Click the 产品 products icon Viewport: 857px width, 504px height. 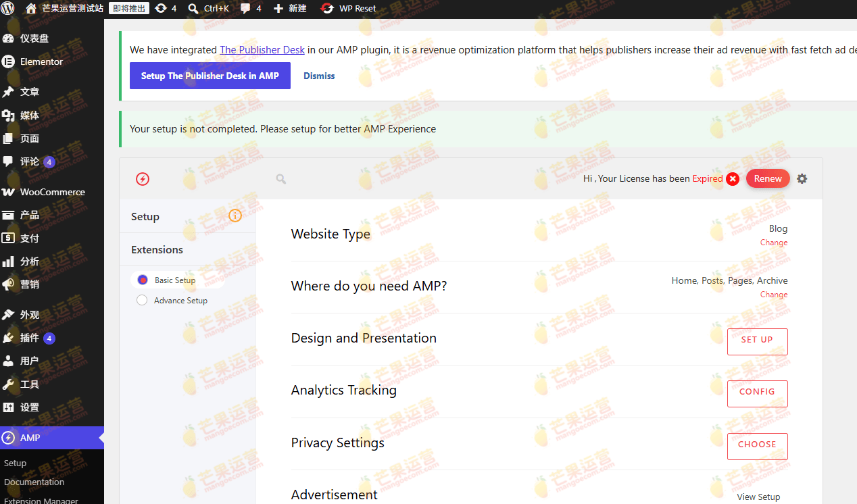(8, 215)
